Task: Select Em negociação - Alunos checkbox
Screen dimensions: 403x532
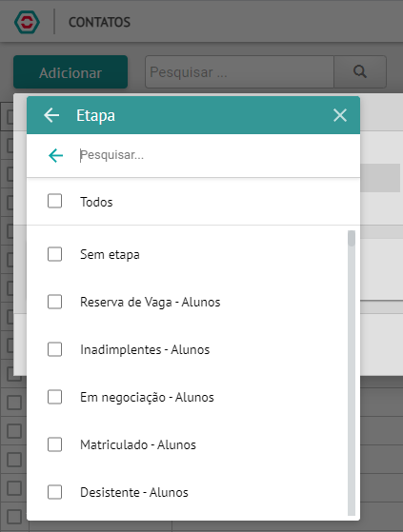Action: 54,397
